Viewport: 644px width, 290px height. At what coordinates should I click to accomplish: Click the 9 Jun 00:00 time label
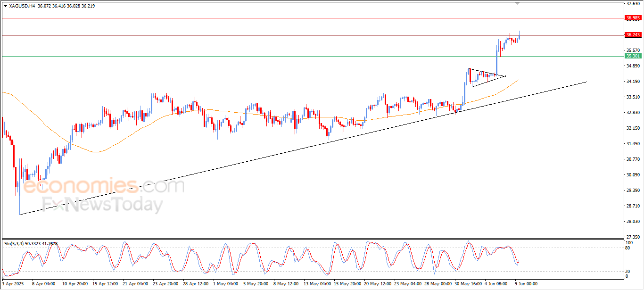point(526,284)
